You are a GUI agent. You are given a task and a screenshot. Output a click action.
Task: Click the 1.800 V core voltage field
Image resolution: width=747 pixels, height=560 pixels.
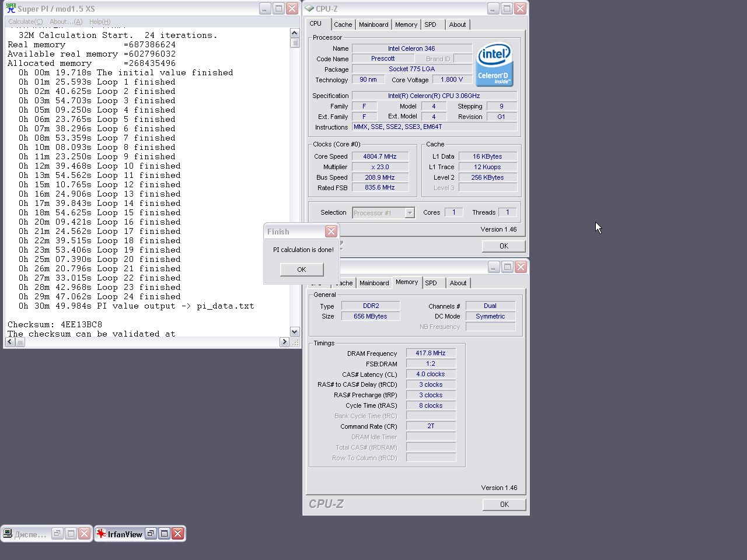click(x=452, y=80)
